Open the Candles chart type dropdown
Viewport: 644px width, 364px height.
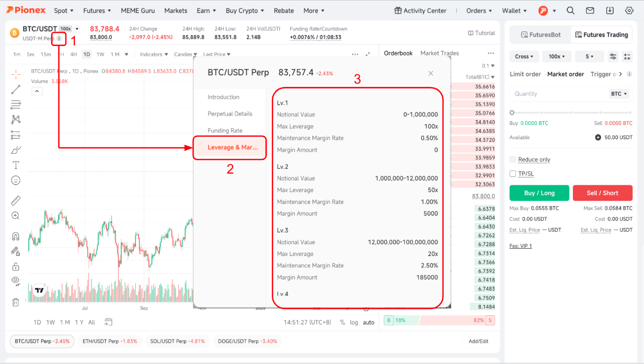pos(186,54)
